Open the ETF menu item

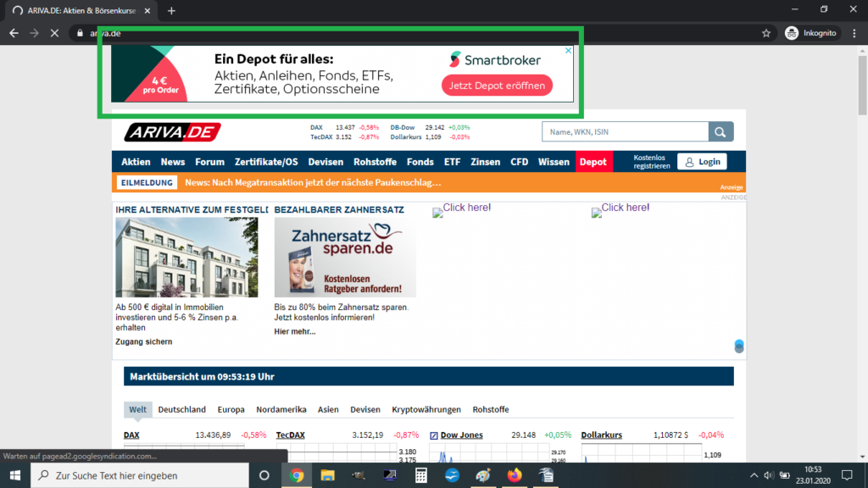(x=452, y=162)
